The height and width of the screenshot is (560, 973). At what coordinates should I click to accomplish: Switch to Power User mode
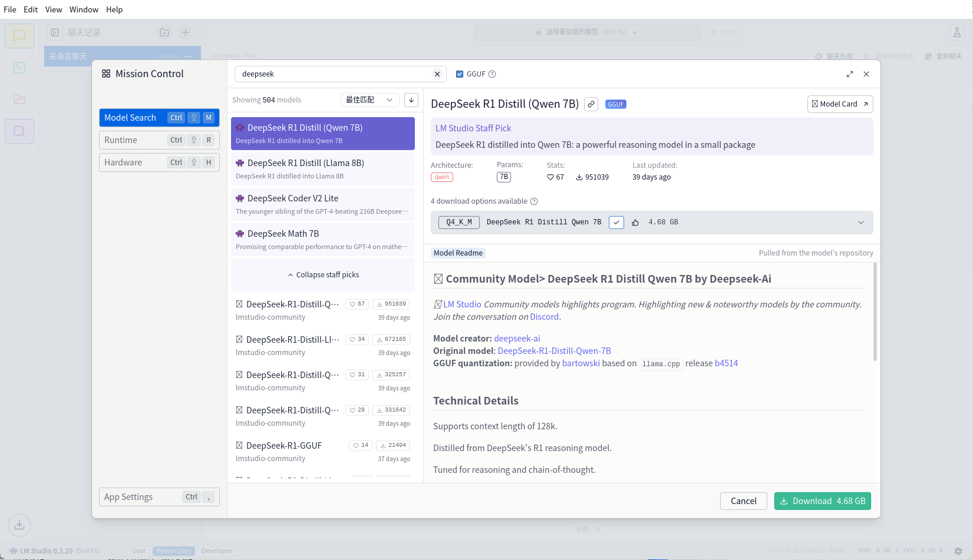click(x=174, y=551)
